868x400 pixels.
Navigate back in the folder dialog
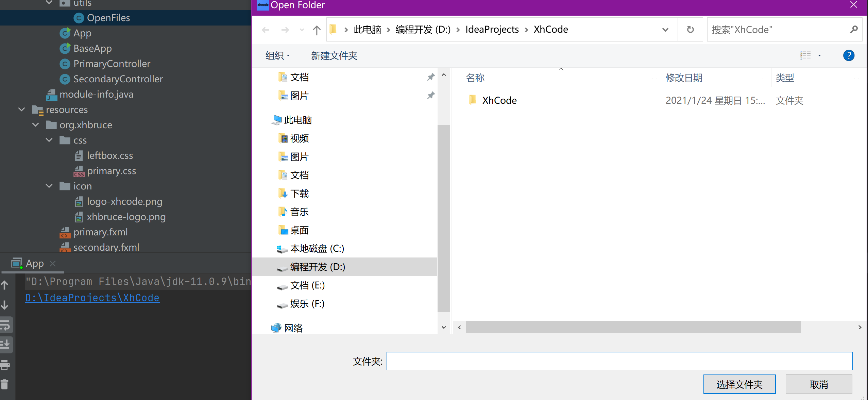266,30
